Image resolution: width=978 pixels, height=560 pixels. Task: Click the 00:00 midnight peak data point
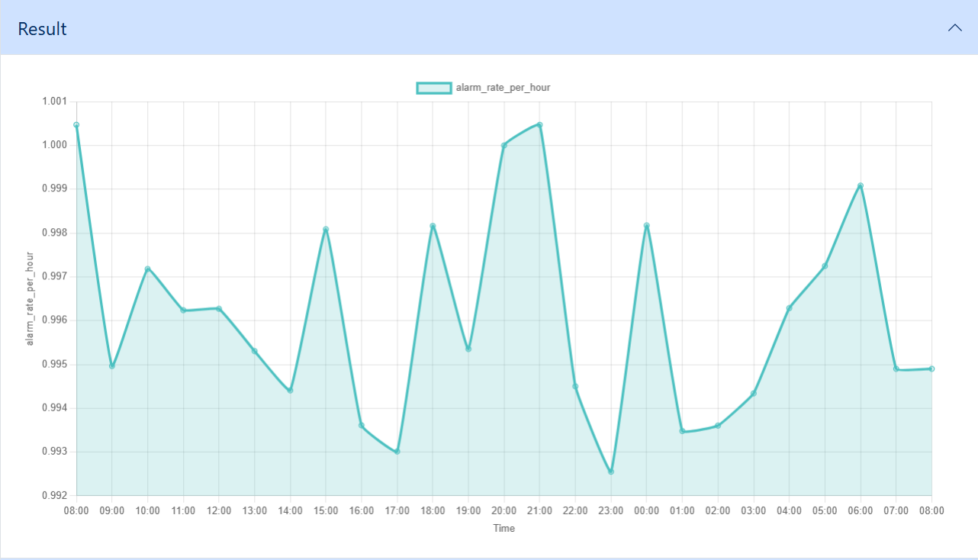click(x=647, y=226)
